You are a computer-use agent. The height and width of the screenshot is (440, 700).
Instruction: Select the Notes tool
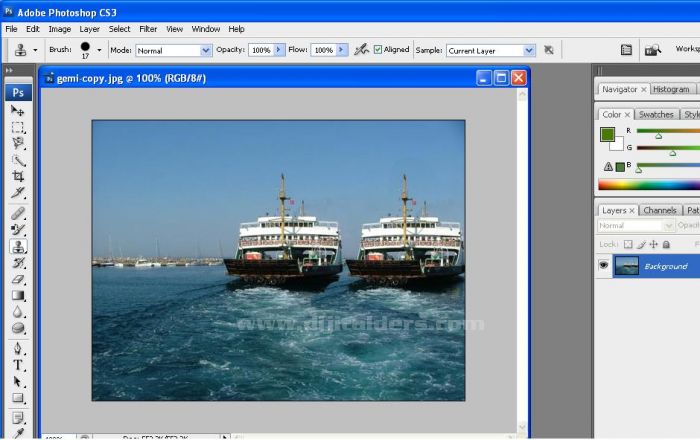(x=18, y=418)
